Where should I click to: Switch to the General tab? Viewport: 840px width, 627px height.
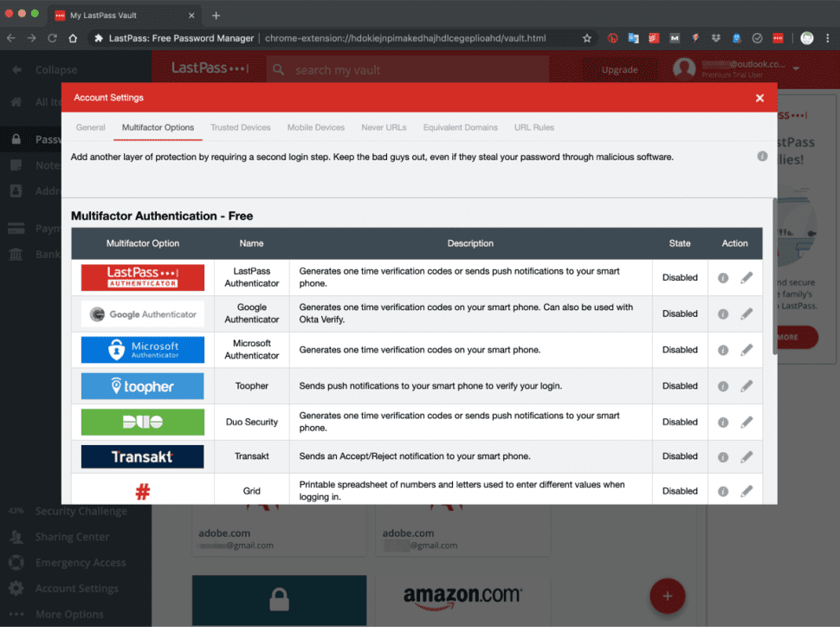click(91, 127)
